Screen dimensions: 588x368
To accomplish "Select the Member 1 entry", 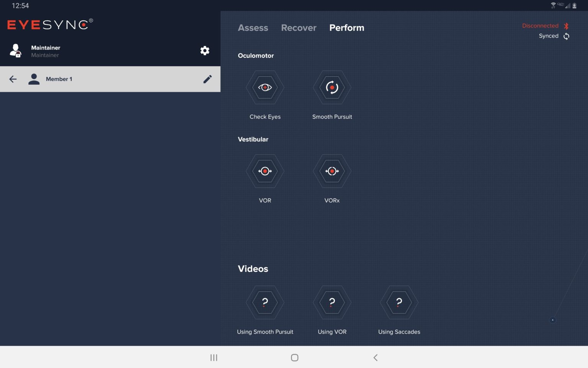I will point(59,79).
